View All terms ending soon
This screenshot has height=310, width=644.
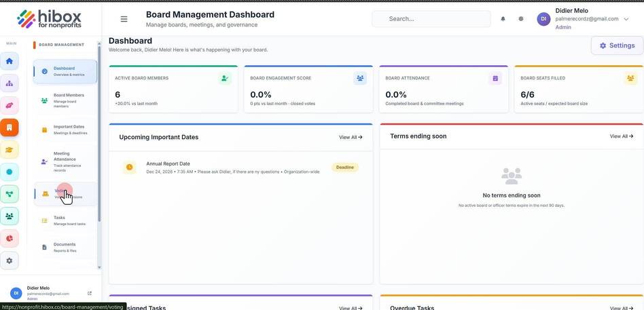622,136
